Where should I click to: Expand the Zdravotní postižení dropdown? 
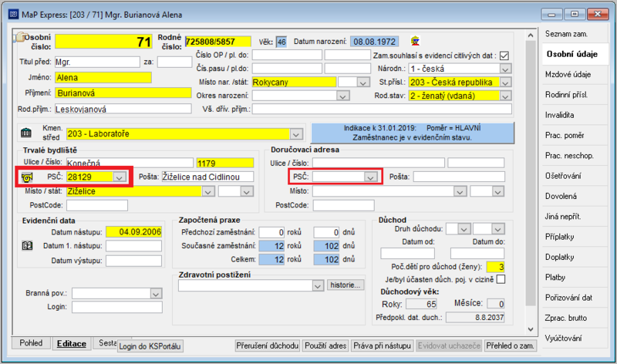click(318, 286)
